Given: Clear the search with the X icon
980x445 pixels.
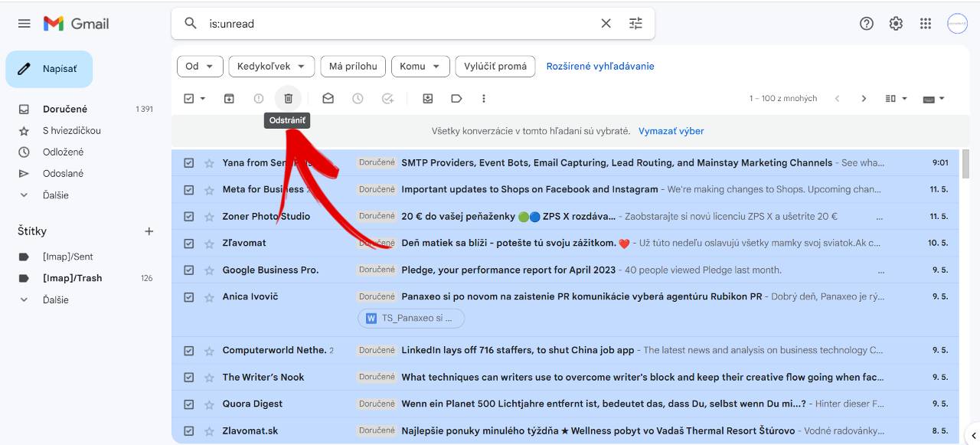Looking at the screenshot, I should (x=606, y=24).
